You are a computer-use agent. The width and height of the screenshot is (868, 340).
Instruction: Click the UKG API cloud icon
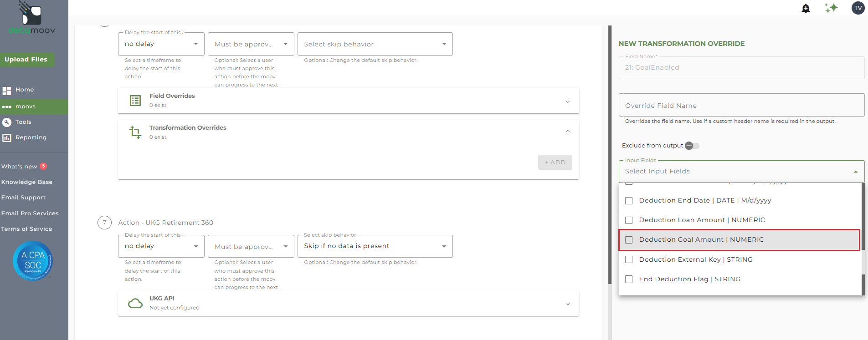(135, 303)
